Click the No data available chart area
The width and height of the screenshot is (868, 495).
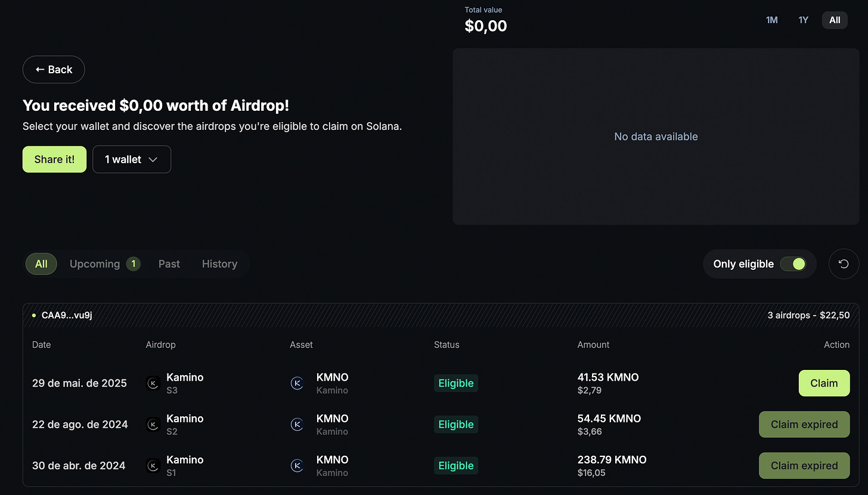click(x=656, y=136)
